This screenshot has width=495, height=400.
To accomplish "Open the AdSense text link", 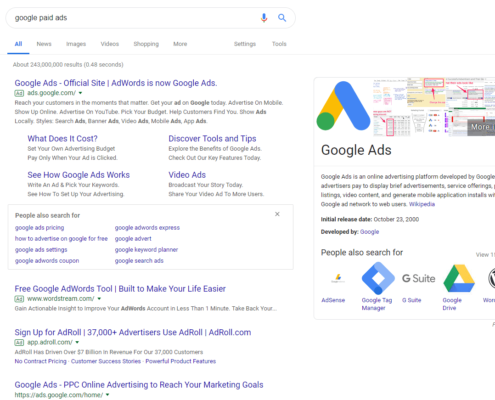I will point(333,300).
